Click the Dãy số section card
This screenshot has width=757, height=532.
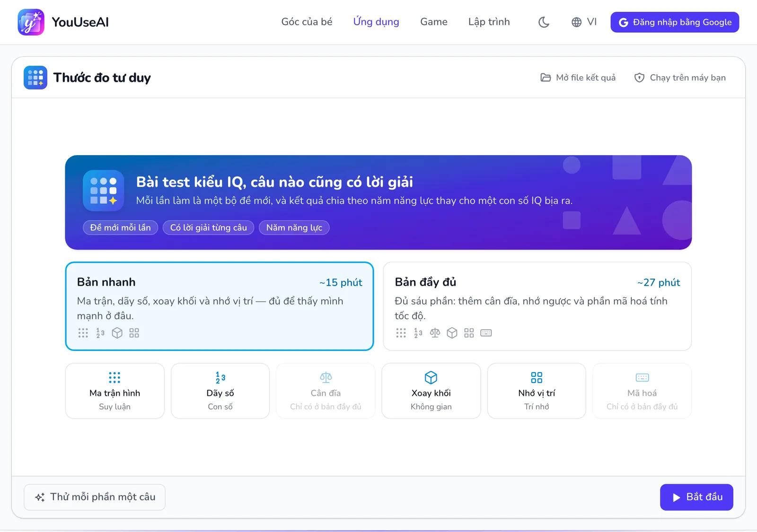point(220,391)
